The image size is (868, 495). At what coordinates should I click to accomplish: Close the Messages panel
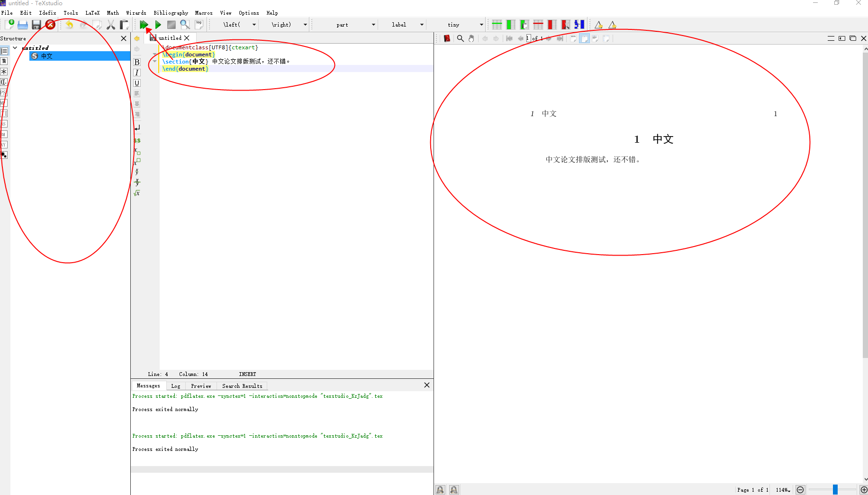click(427, 385)
